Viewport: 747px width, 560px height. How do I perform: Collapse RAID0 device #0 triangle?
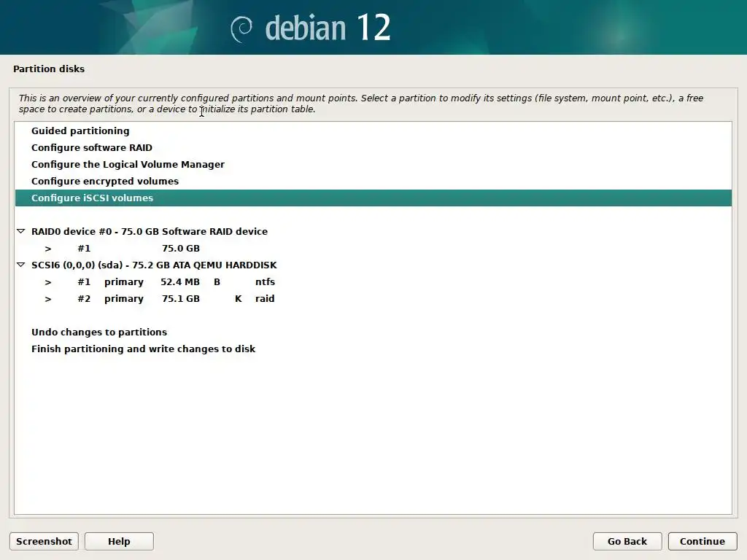21,231
